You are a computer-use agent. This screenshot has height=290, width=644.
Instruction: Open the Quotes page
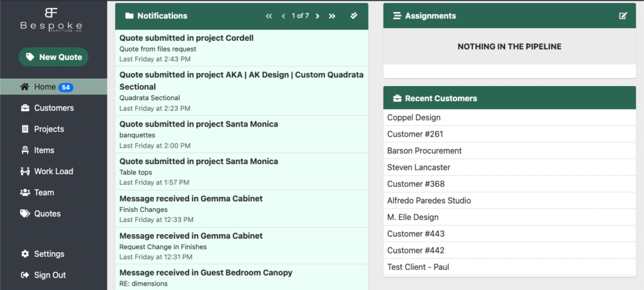pos(47,214)
